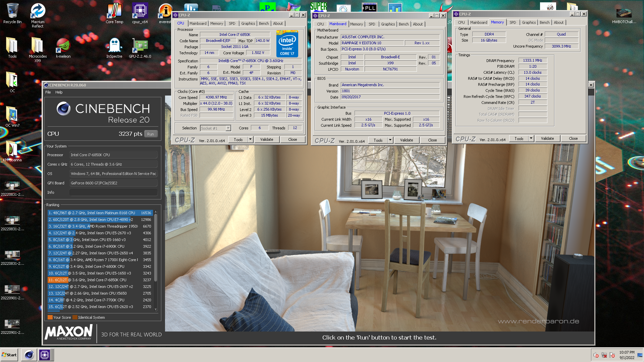Expand the Tools dropdown arrow in Memory window
The height and width of the screenshot is (362, 644).
531,138
